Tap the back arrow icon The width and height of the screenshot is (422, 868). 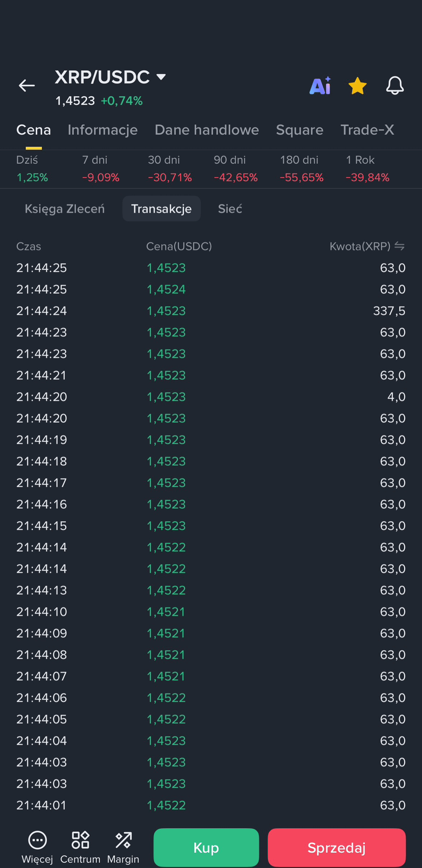[27, 86]
